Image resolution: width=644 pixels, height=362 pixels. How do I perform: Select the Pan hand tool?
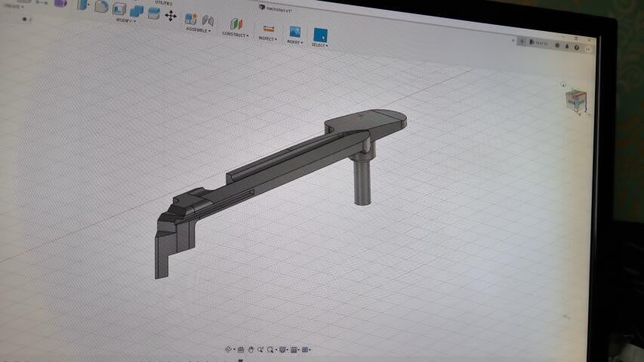pos(251,350)
